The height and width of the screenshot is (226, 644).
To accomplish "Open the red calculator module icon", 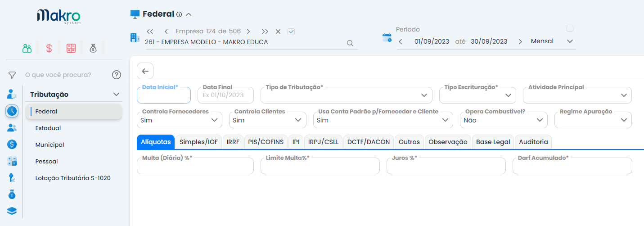I will coord(71,48).
